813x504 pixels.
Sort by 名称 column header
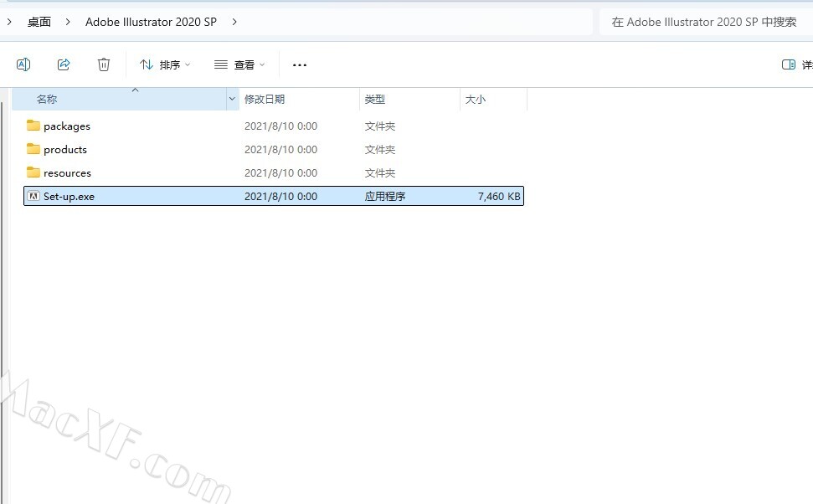pyautogui.click(x=119, y=99)
